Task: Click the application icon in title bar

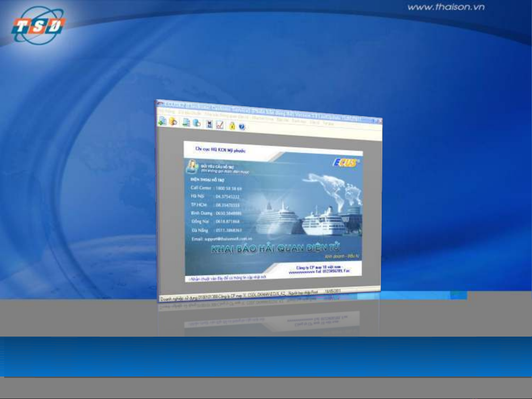Action: click(160, 104)
